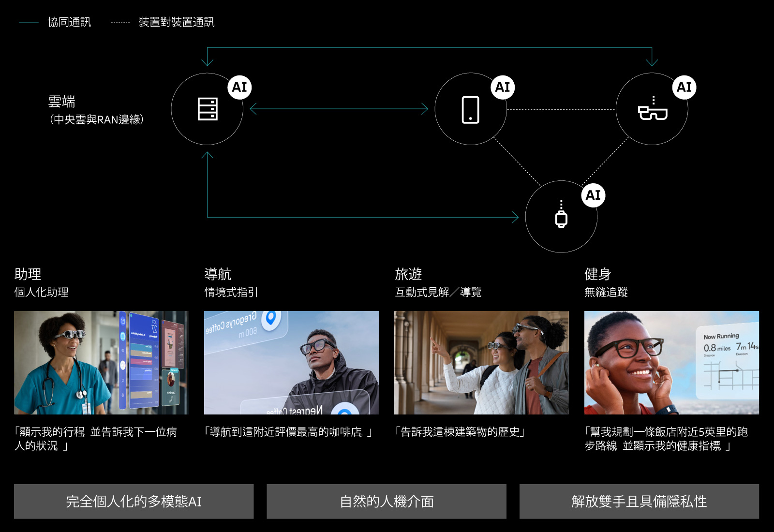Click the quote 幫我規劃一條飯店附近5英里的跑步路線
This screenshot has width=774, height=532.
666,439
